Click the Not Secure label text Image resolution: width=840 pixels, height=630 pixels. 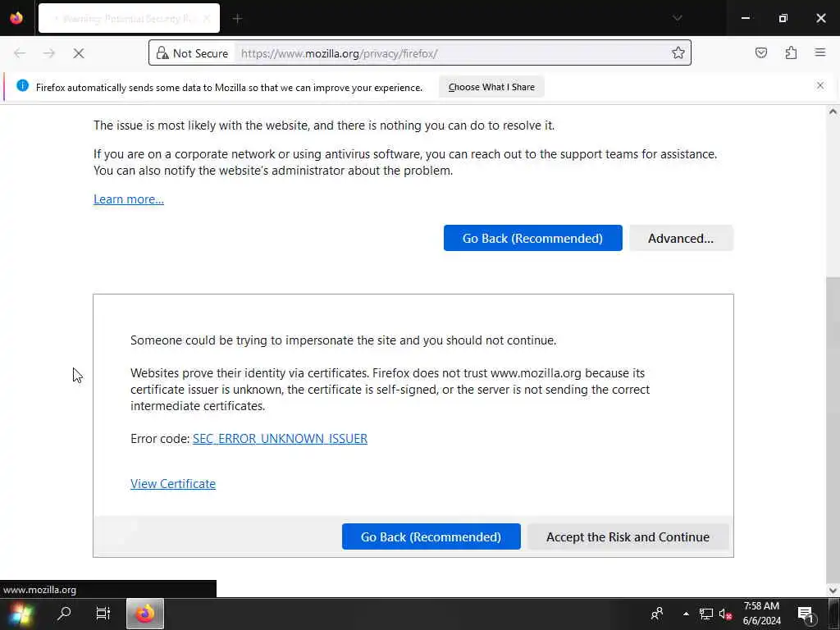pyautogui.click(x=200, y=53)
